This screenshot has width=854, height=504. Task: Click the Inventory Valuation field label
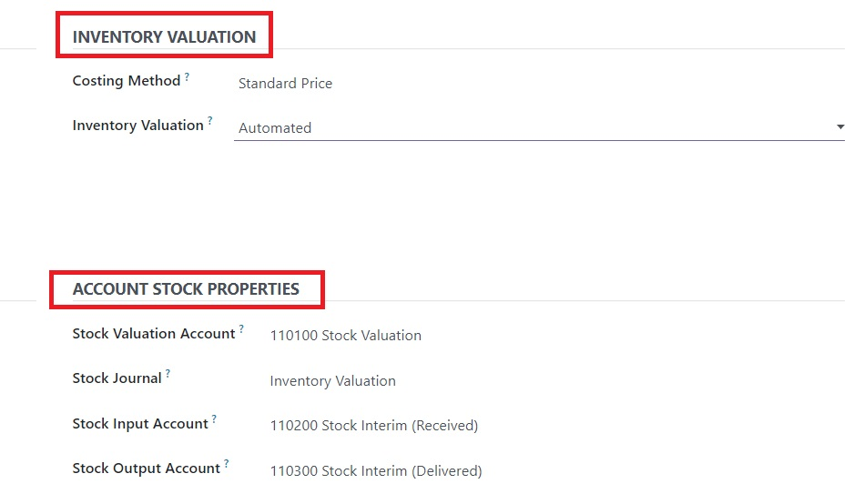tap(137, 126)
